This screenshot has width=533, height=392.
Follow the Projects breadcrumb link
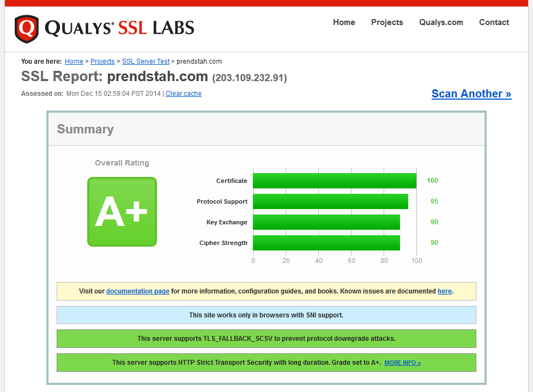tap(102, 62)
